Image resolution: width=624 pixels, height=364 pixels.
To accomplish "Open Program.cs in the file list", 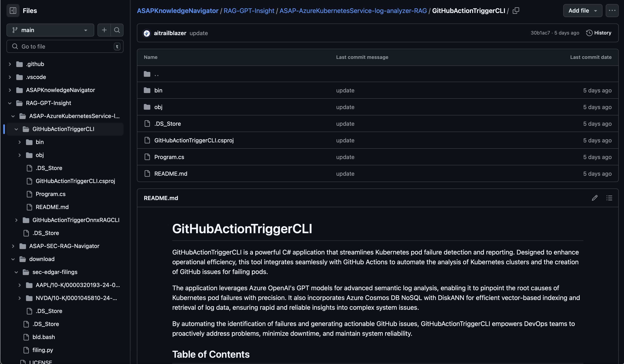I will (169, 157).
